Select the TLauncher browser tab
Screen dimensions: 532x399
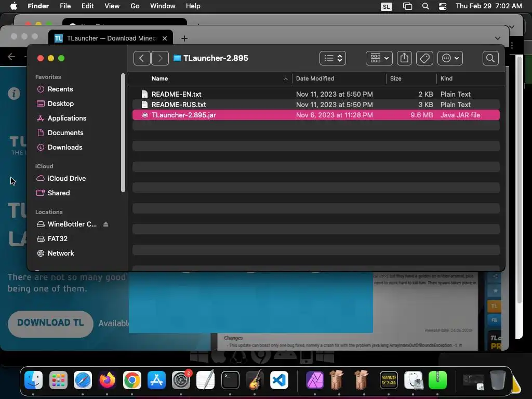pos(111,38)
